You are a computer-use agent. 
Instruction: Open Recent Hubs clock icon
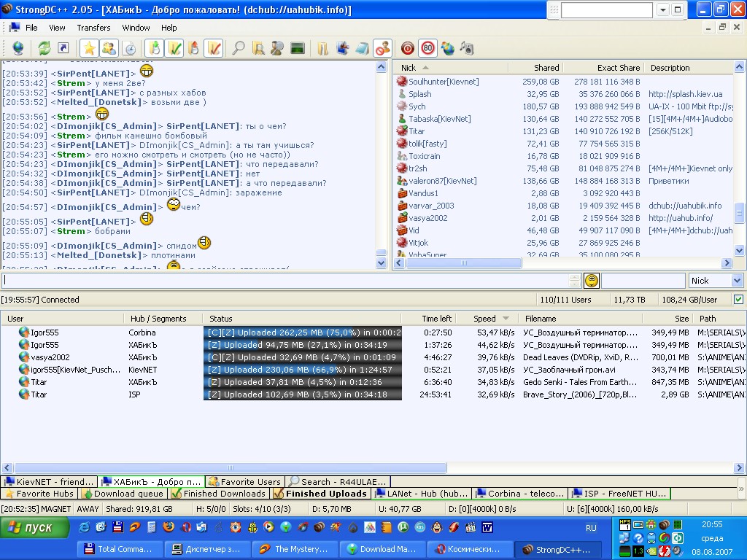click(129, 48)
